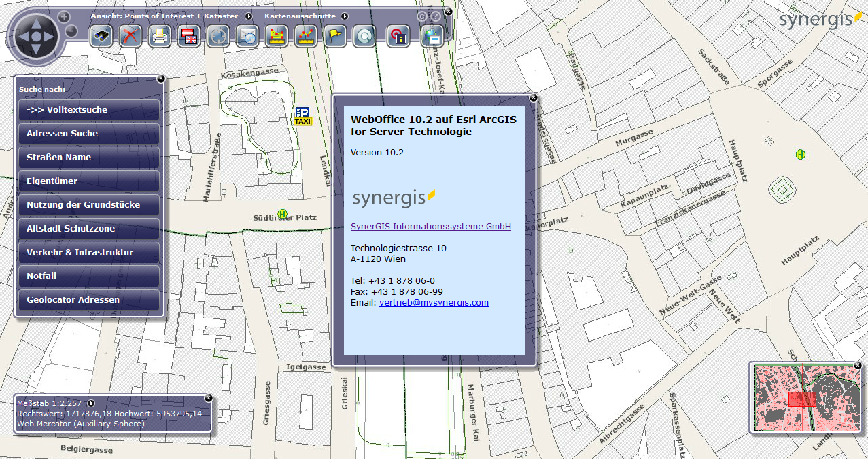
Task: Open the Maßstab scale dropdown arrow
Action: [91, 403]
